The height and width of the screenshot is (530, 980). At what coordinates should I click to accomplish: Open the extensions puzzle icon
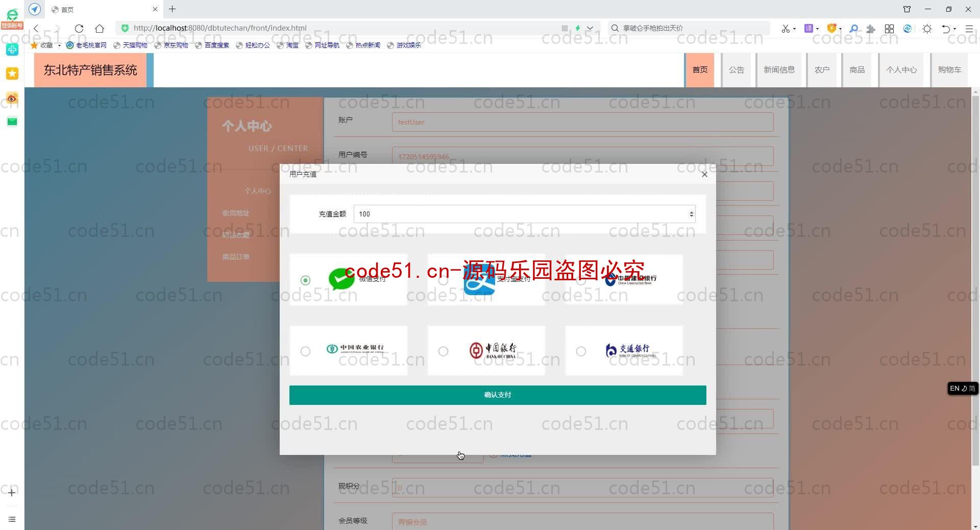pyautogui.click(x=871, y=29)
